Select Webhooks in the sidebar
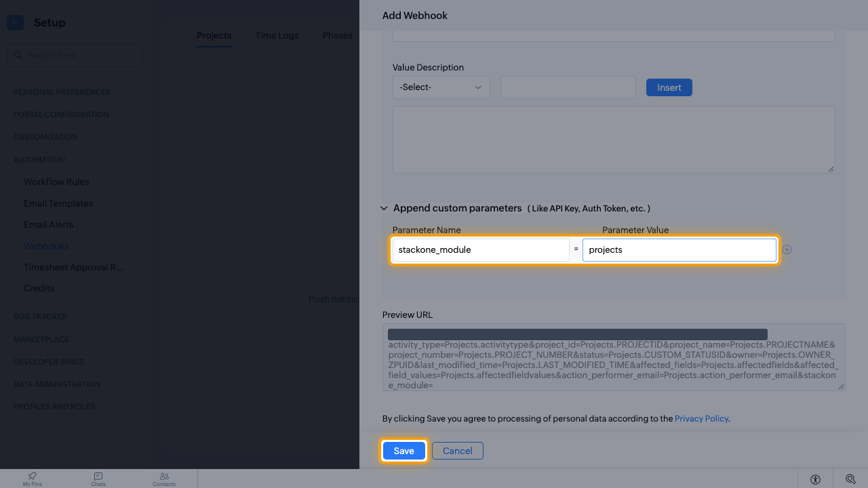 [x=46, y=246]
